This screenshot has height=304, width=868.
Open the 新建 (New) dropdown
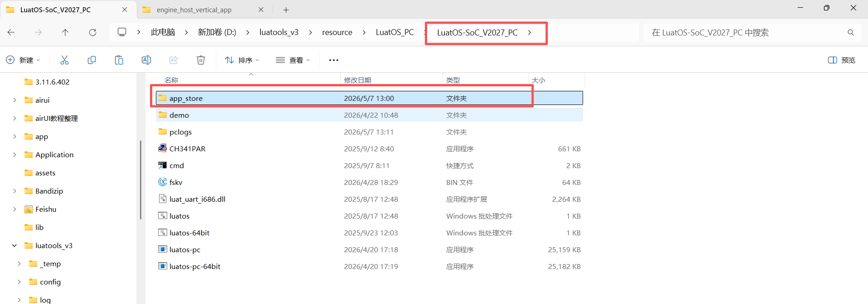(23, 60)
